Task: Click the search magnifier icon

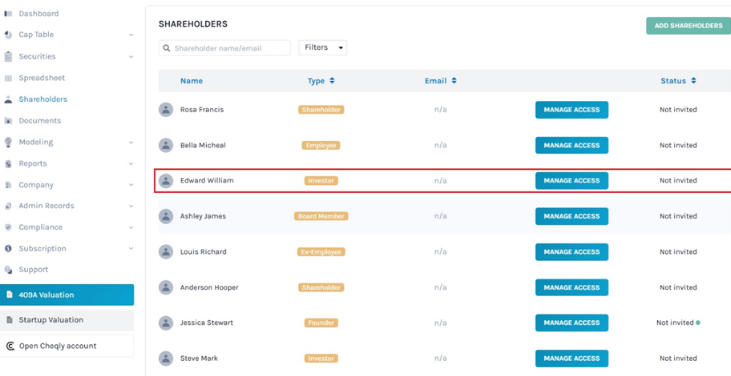Action: (x=166, y=48)
